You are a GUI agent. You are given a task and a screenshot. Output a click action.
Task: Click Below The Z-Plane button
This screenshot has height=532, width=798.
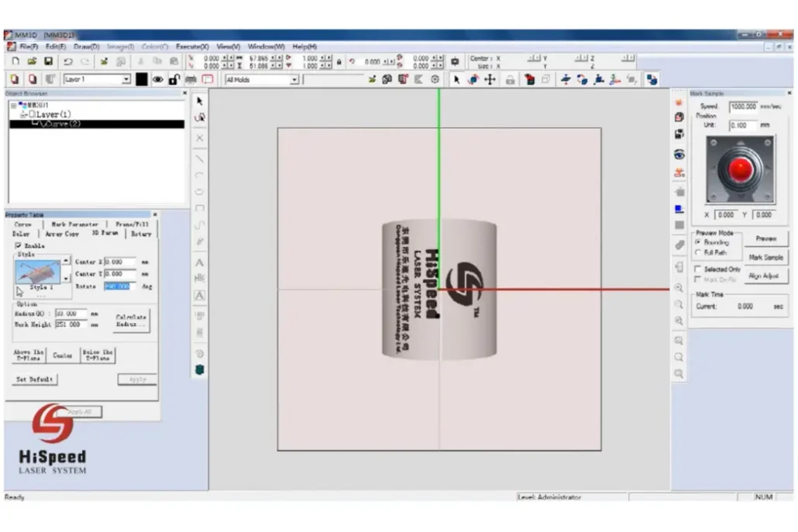(98, 355)
